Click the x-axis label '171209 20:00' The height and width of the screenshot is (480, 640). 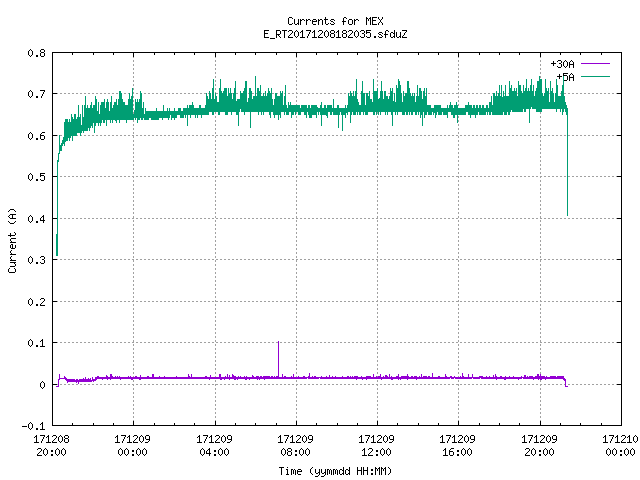click(539, 445)
